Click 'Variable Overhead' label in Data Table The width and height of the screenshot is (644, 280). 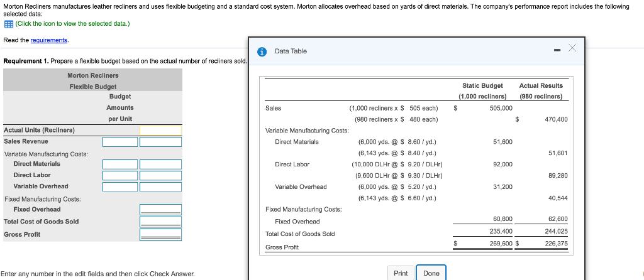[301, 187]
